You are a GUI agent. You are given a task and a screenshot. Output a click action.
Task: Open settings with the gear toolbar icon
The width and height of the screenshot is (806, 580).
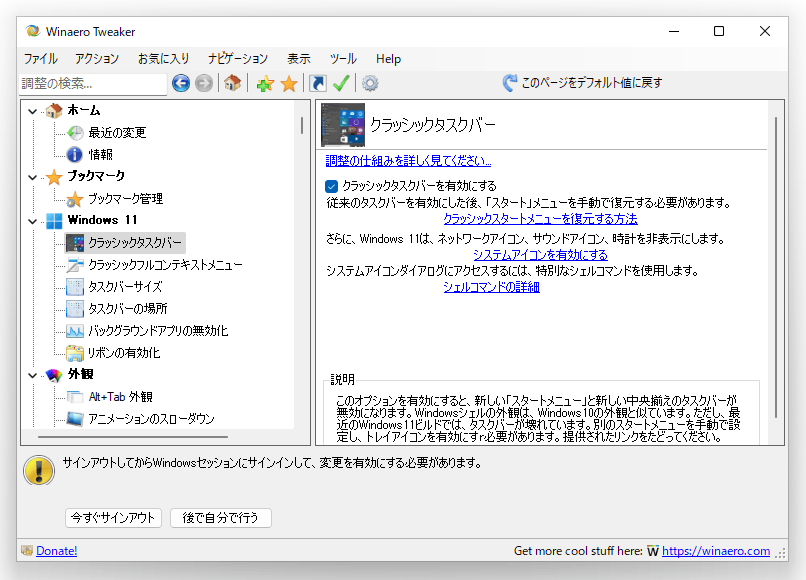coord(370,83)
